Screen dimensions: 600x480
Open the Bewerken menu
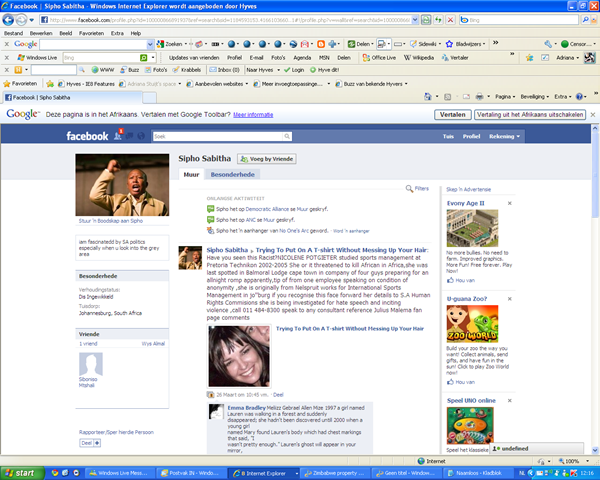[x=41, y=33]
